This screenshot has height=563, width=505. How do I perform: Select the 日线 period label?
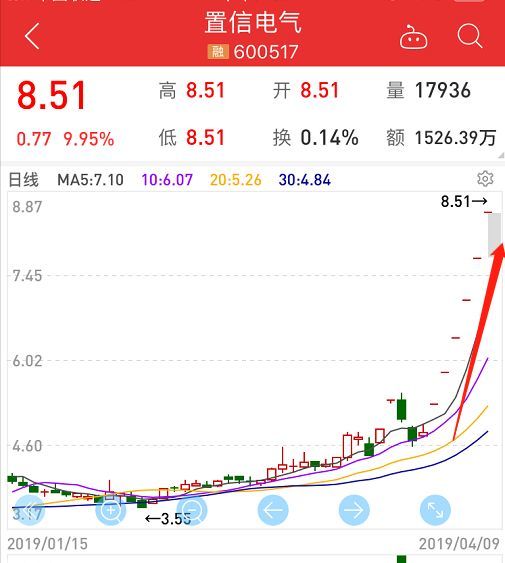tap(23, 180)
